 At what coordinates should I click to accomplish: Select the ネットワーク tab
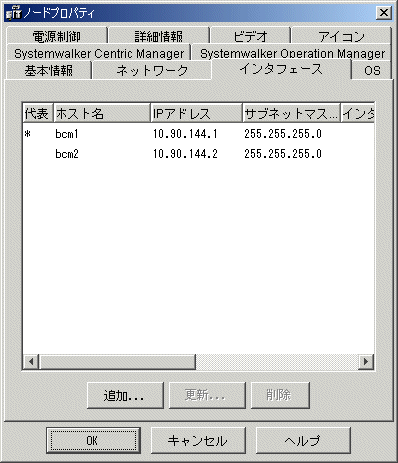coord(152,70)
